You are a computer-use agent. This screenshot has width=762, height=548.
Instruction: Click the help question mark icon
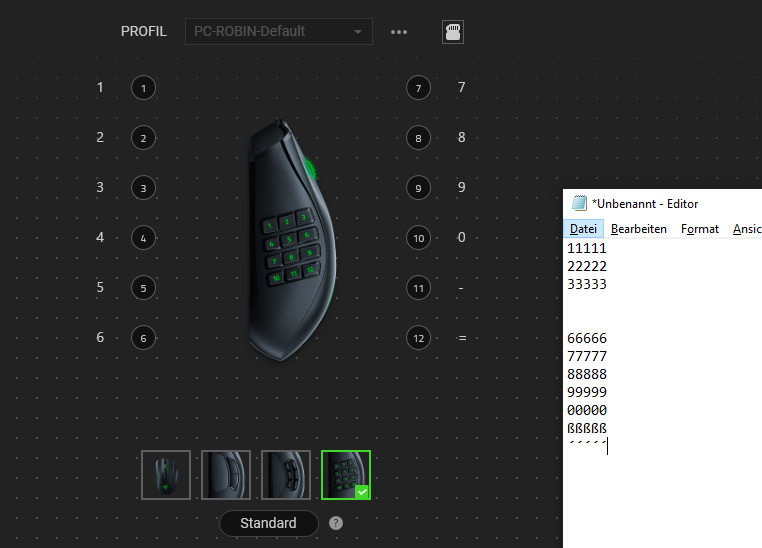tap(336, 523)
